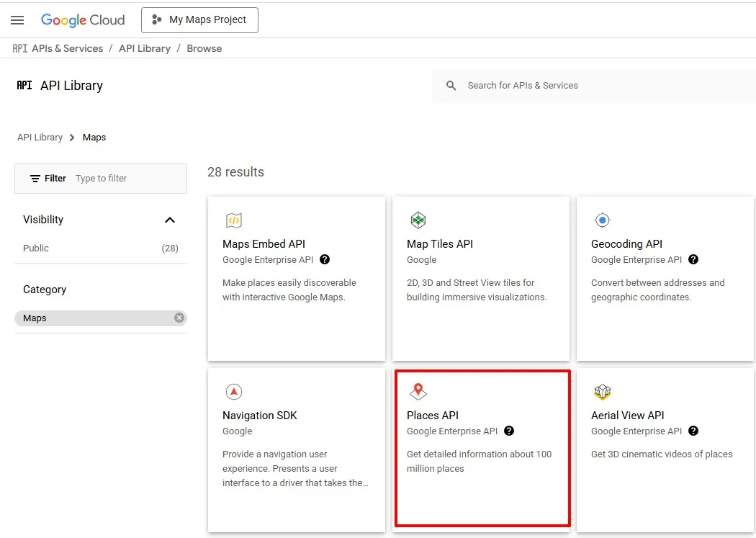Open the Maps Embed API card icon

[233, 220]
